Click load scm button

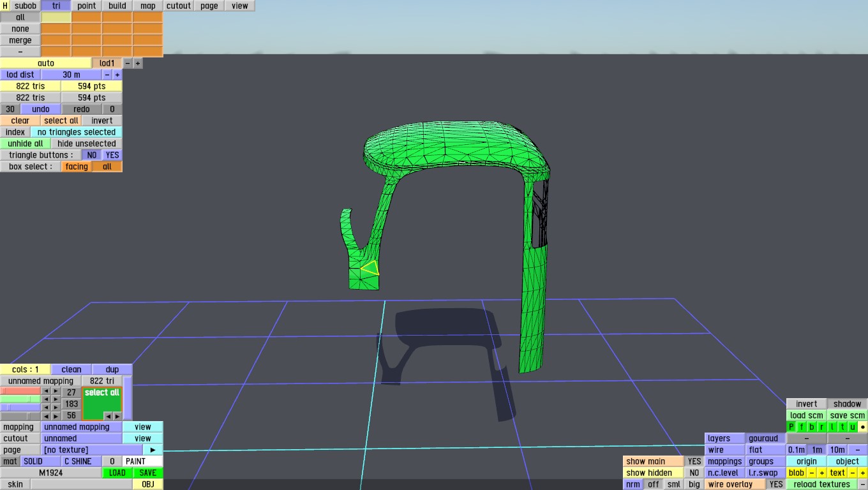click(807, 415)
